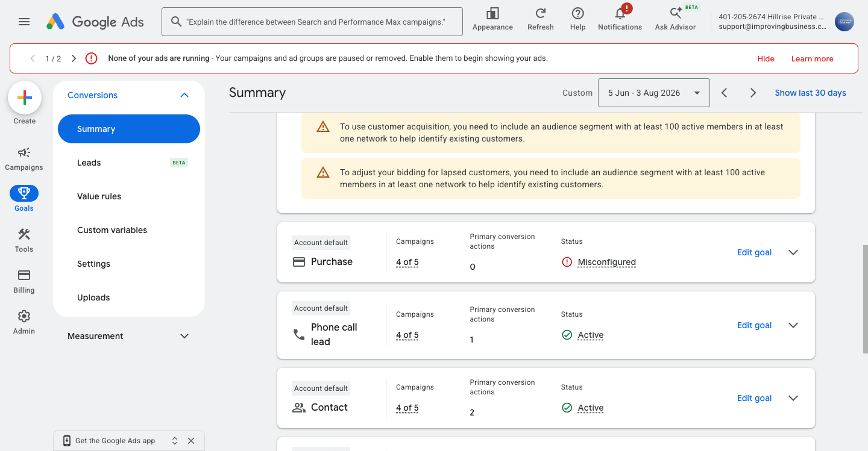Collapse the Conversions menu section

[184, 95]
